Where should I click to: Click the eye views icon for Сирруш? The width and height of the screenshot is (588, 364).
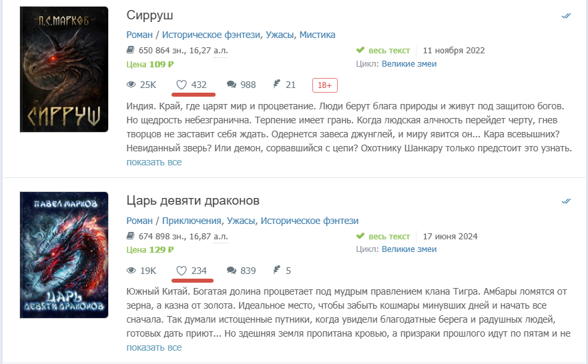tap(131, 85)
